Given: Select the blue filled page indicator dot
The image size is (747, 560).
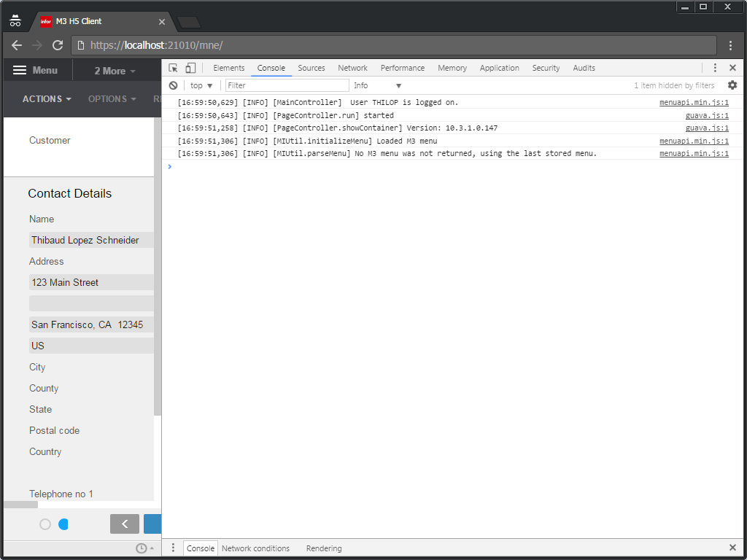Looking at the screenshot, I should [63, 524].
